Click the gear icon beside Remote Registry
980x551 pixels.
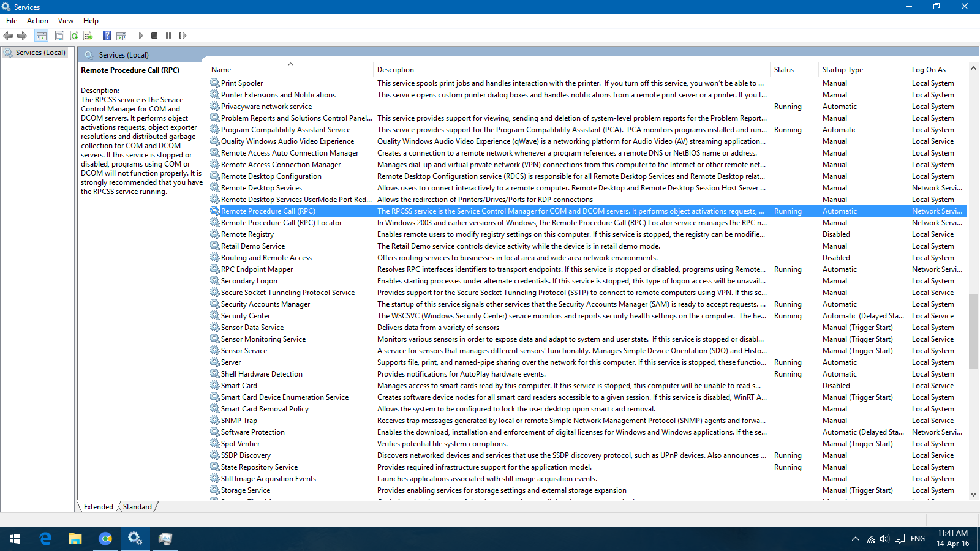(x=215, y=234)
